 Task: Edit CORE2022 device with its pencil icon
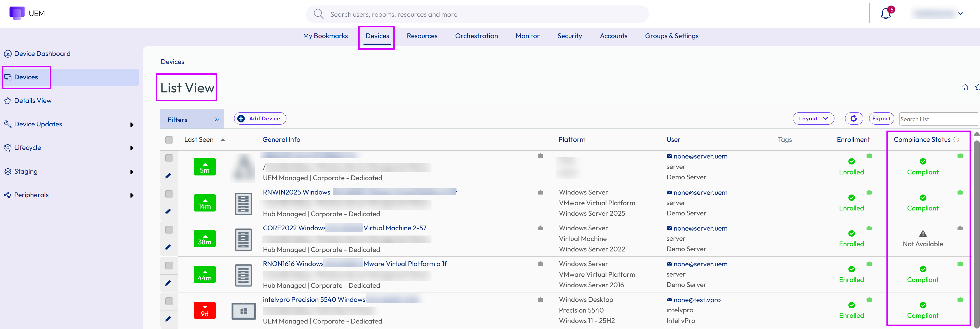coord(168,247)
